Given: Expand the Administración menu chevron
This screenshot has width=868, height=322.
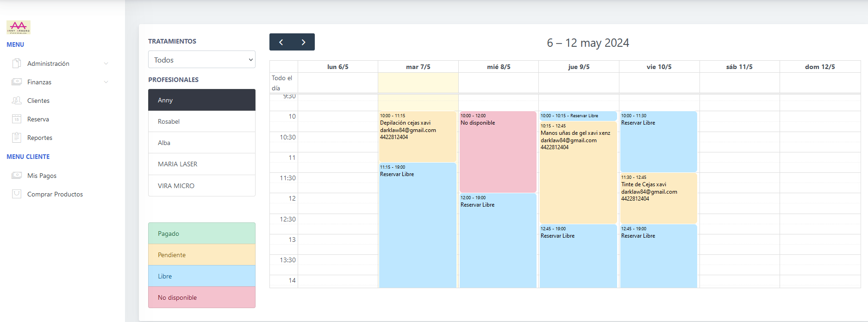Looking at the screenshot, I should tap(106, 63).
